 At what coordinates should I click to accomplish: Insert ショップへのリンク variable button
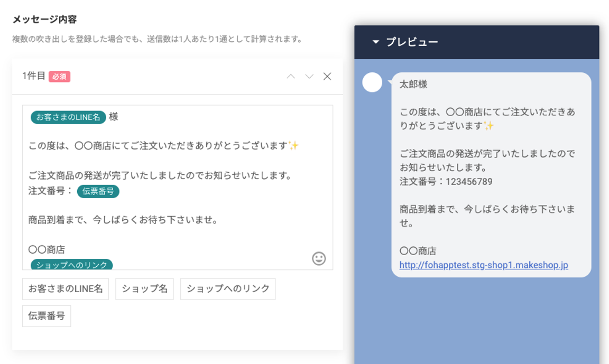228,288
